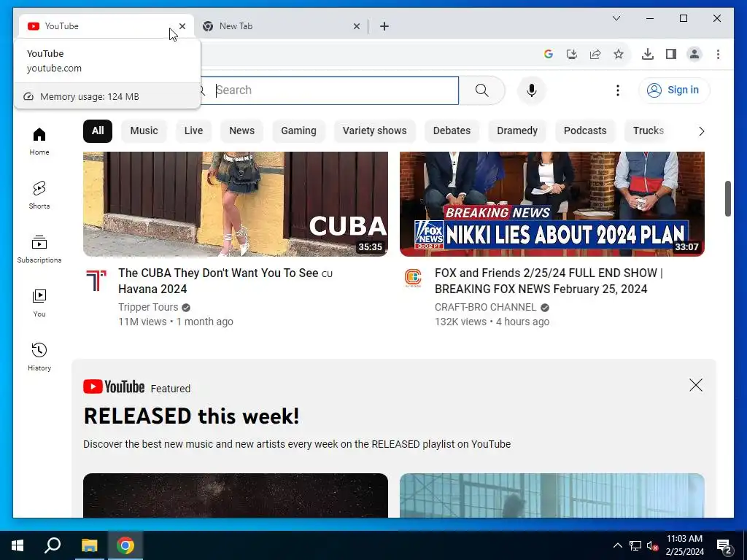Open a new tab with the plus button
The width and height of the screenshot is (747, 560).
point(384,26)
